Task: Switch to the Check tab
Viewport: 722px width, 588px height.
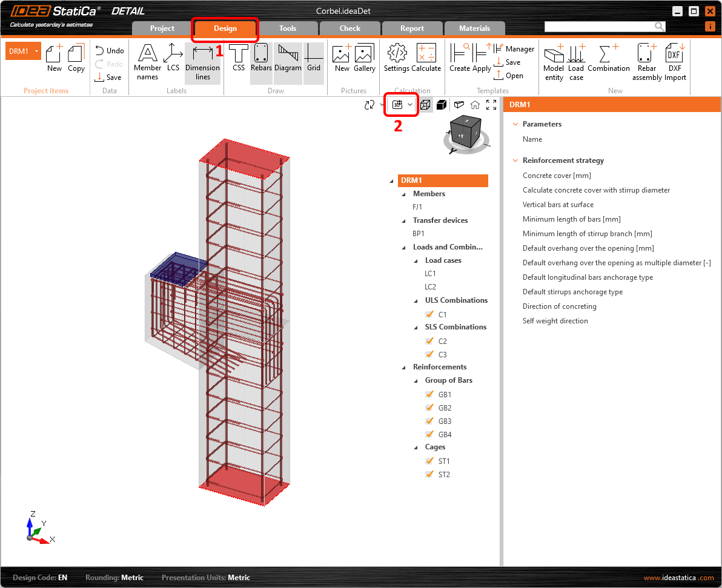Action: 349,28
